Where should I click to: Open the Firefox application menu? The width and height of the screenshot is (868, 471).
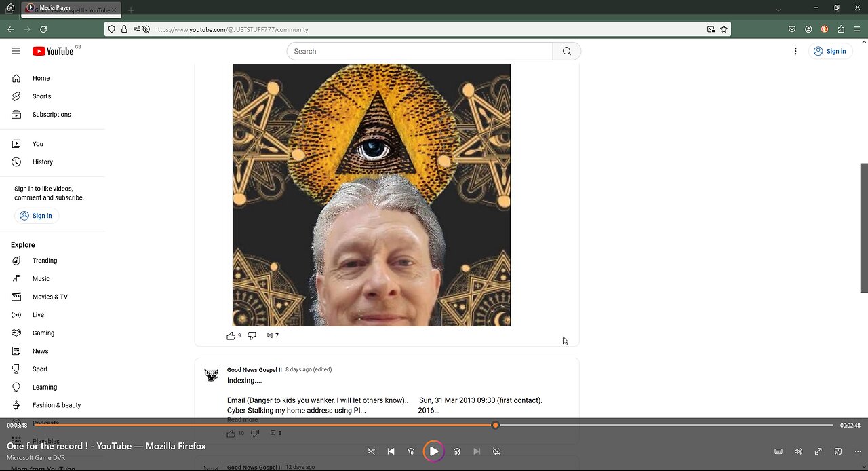click(x=857, y=29)
